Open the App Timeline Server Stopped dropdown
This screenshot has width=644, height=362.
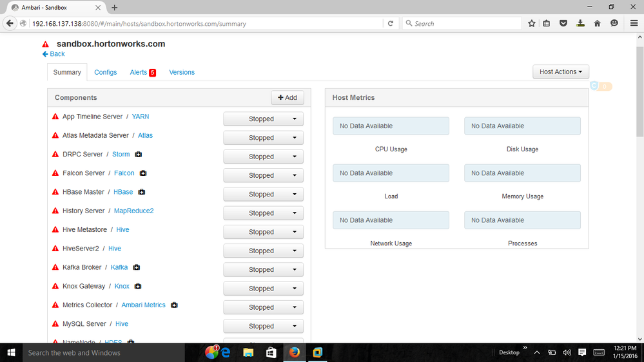pos(263,119)
